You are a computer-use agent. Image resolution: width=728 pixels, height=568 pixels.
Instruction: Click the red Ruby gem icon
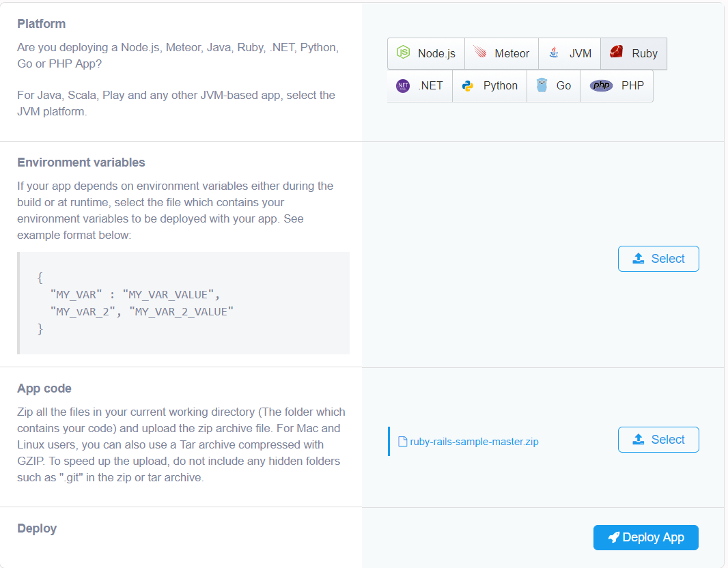click(x=617, y=51)
